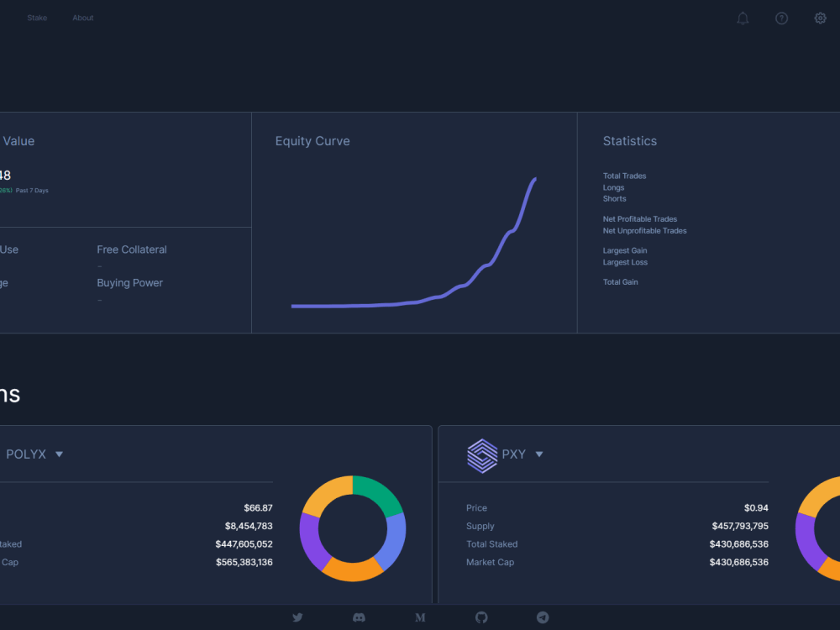Click the Past 7 Days label

pyautogui.click(x=32, y=190)
